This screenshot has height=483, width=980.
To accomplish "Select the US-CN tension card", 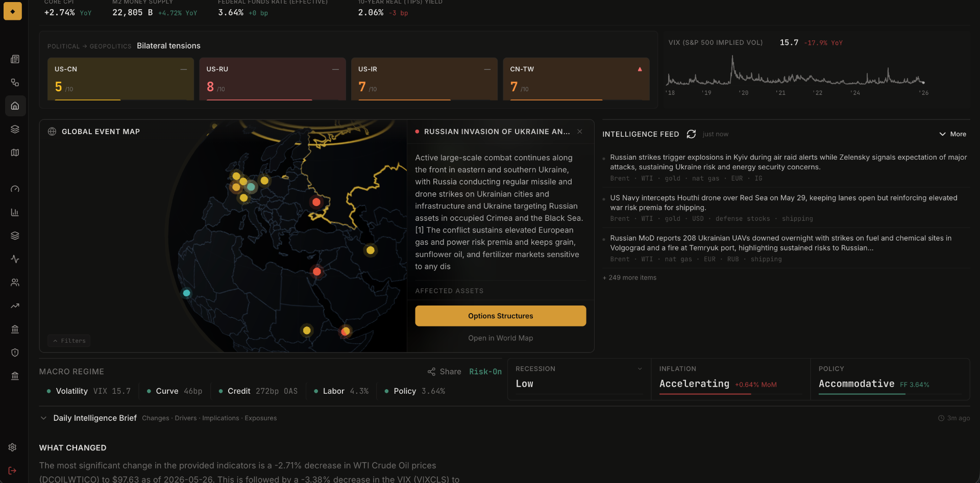I will pos(120,79).
